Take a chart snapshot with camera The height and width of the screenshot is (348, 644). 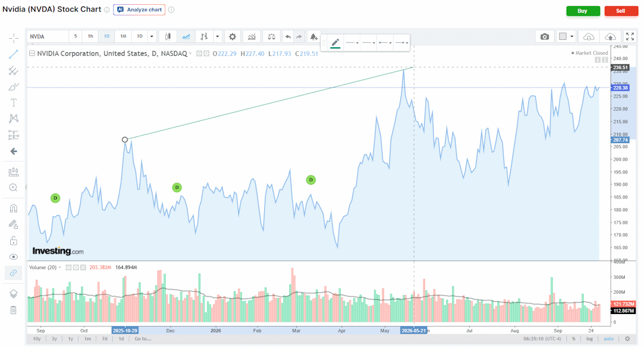coord(544,36)
